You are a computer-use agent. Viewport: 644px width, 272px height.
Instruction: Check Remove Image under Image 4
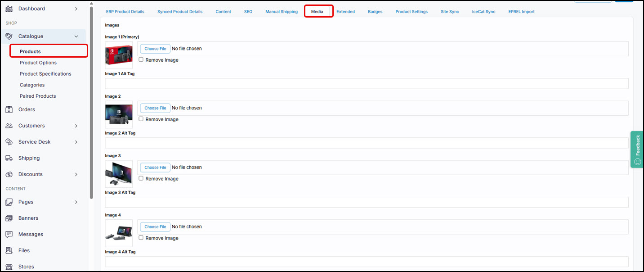pos(141,238)
